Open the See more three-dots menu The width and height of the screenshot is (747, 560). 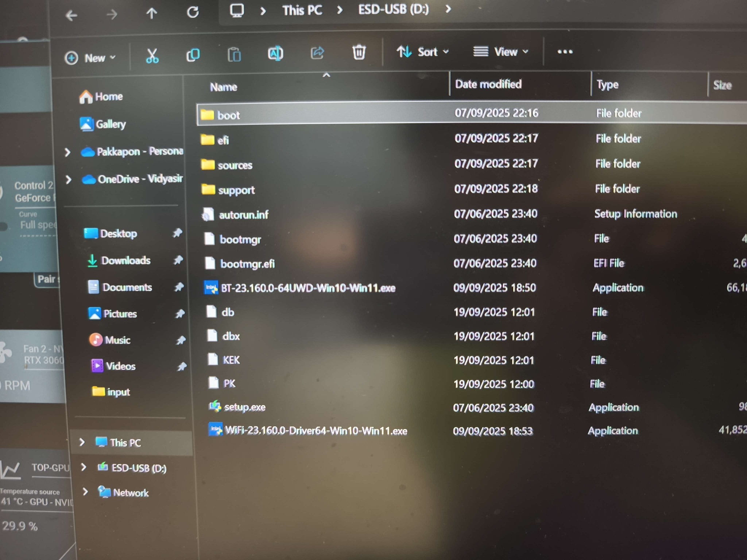tap(565, 52)
